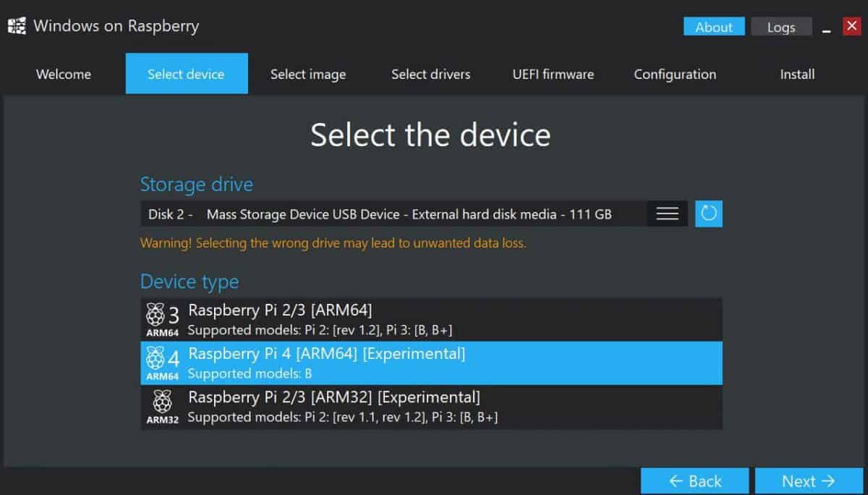The height and width of the screenshot is (495, 868).
Task: Click the ARM32 raspberry icon
Action: click(x=163, y=407)
